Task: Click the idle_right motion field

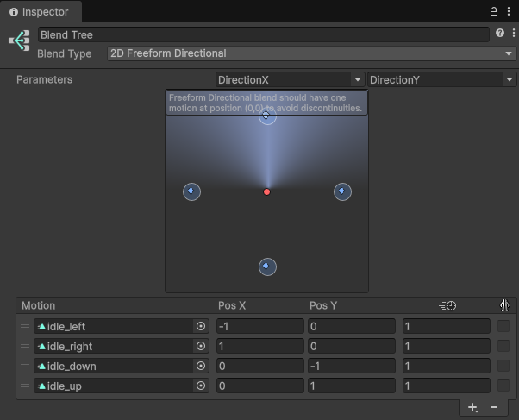Action: [x=114, y=346]
